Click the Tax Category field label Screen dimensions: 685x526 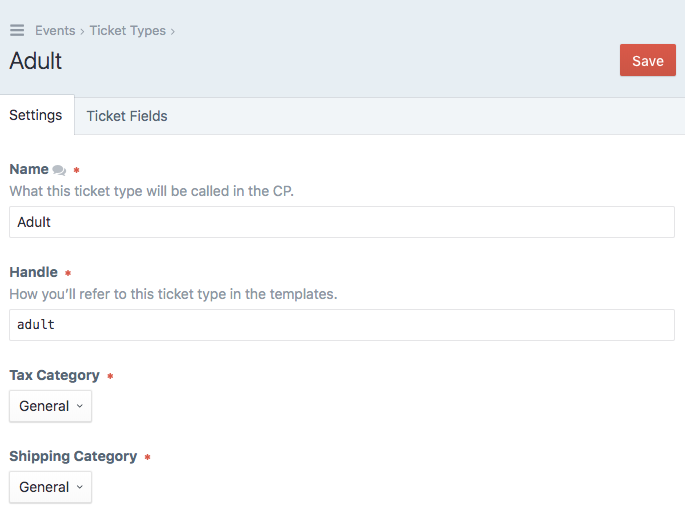[x=55, y=375]
